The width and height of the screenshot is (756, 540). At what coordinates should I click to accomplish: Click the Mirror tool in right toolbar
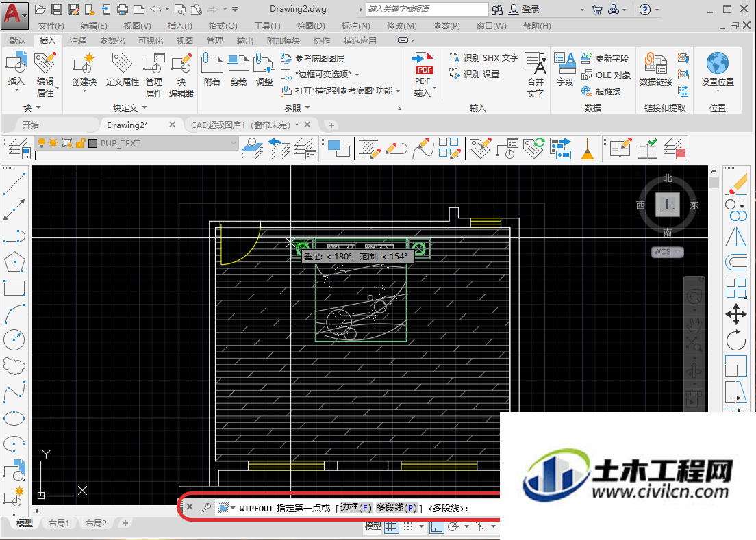tap(735, 237)
